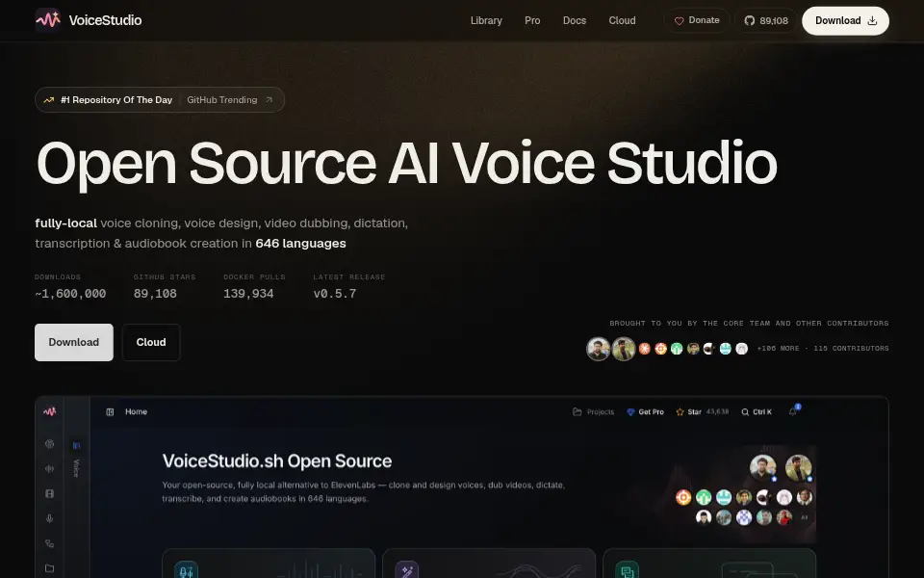Select the Voice vertical tab in preview sidebar
Screen dimensions: 924x578
click(76, 468)
